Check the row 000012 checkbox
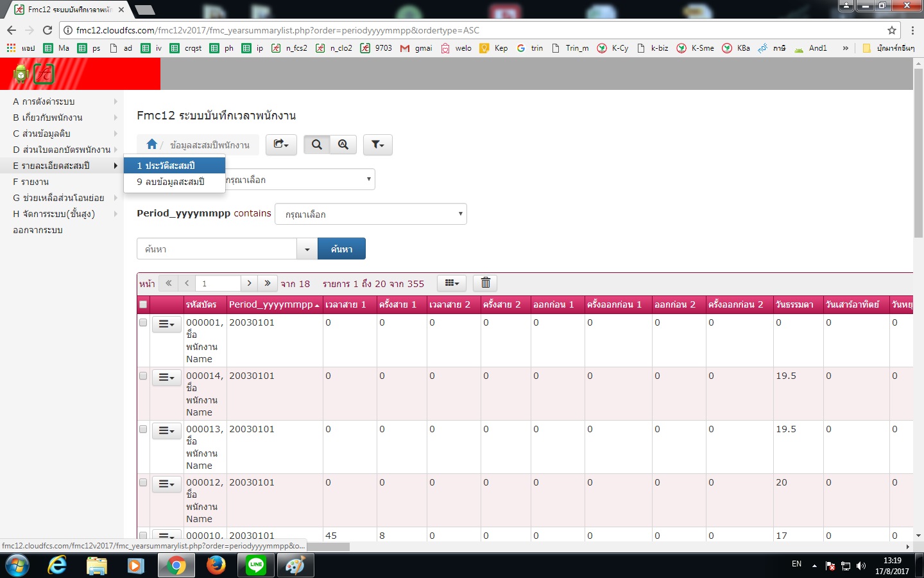Viewport: 924px width, 578px height. click(143, 482)
